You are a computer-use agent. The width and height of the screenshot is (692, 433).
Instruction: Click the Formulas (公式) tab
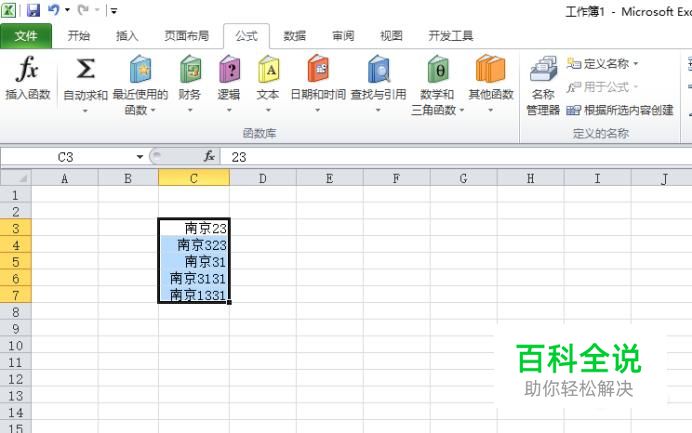(246, 36)
